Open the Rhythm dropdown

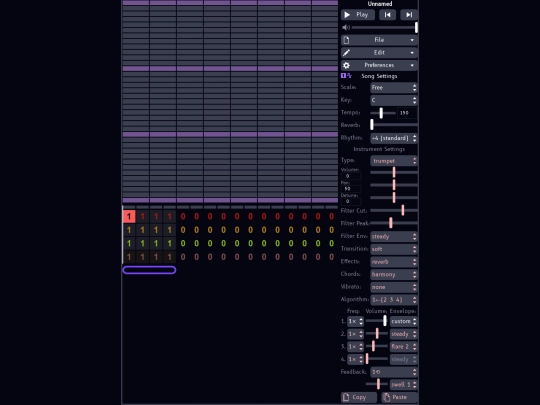(x=394, y=138)
